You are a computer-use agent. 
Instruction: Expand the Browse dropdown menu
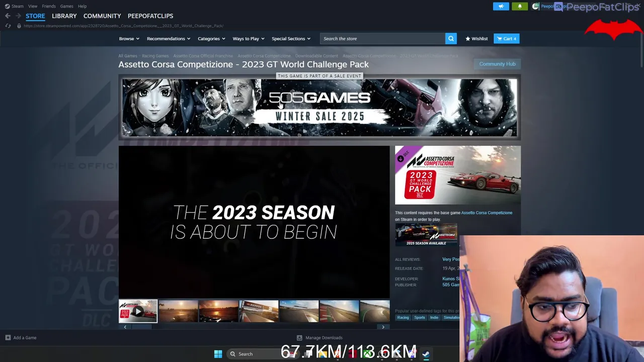click(x=129, y=39)
